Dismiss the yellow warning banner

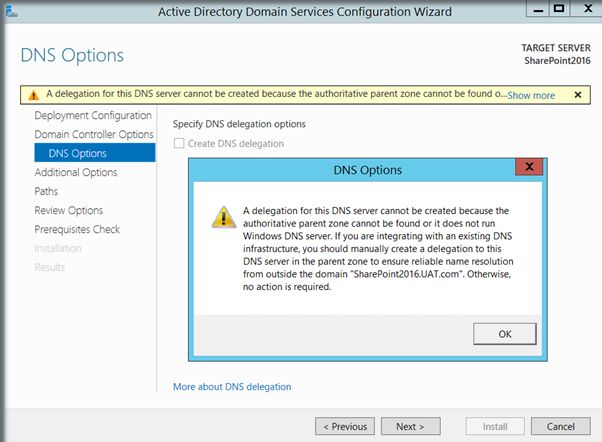pyautogui.click(x=577, y=95)
